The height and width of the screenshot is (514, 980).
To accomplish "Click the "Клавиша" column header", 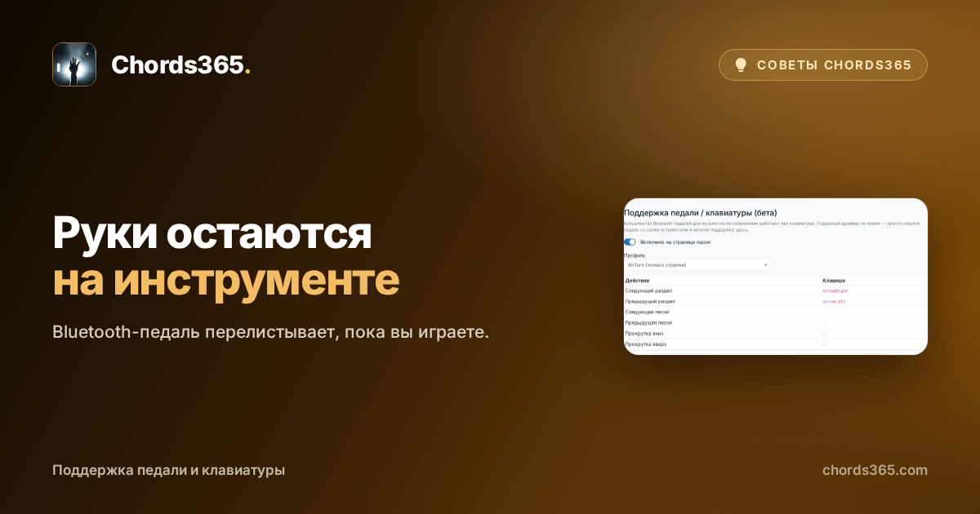I will pos(833,281).
